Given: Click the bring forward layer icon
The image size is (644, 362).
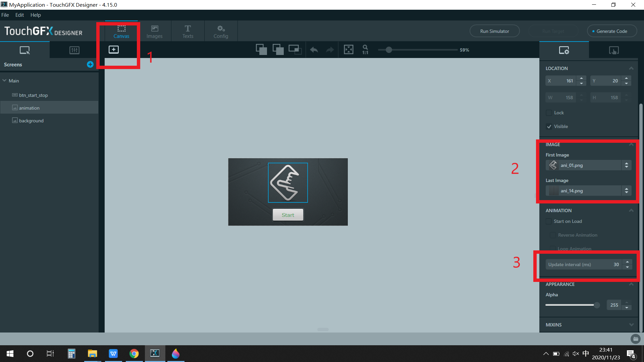Looking at the screenshot, I should 261,50.
